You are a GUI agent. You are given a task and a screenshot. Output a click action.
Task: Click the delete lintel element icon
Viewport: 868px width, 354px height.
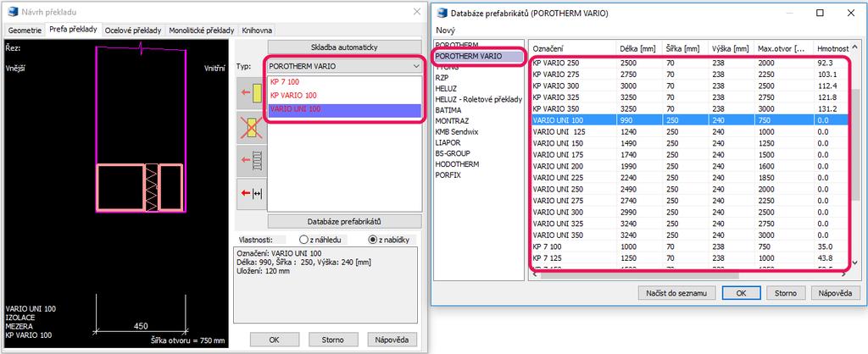pos(251,127)
